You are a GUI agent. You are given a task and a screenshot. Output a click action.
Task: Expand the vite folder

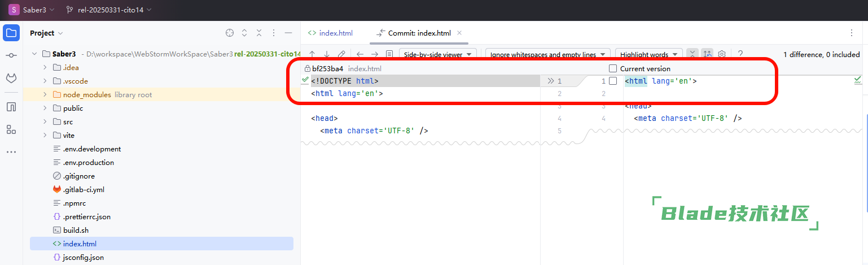pos(45,135)
